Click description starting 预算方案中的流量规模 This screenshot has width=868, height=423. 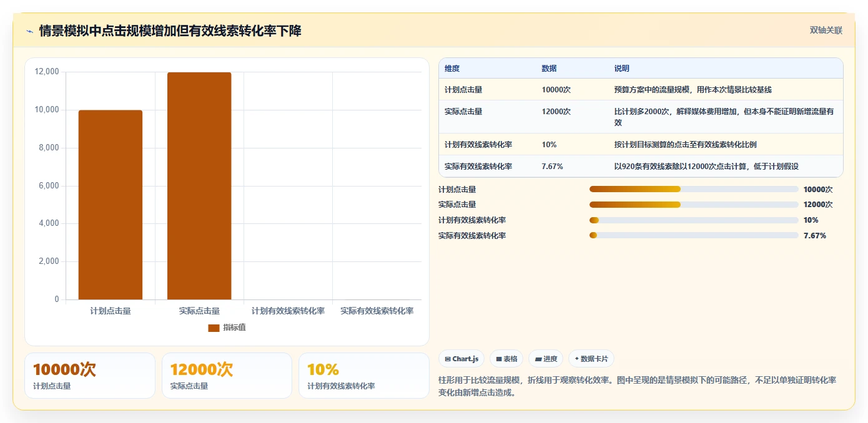point(693,90)
